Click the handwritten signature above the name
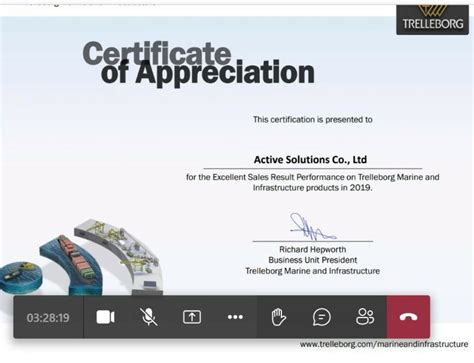 [313, 227]
